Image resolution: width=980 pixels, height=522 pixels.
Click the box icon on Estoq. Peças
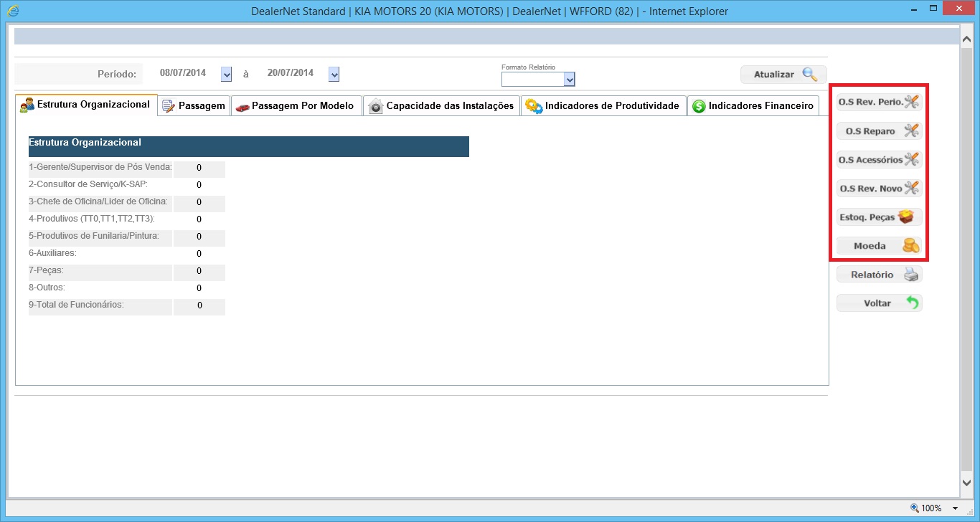pos(906,217)
